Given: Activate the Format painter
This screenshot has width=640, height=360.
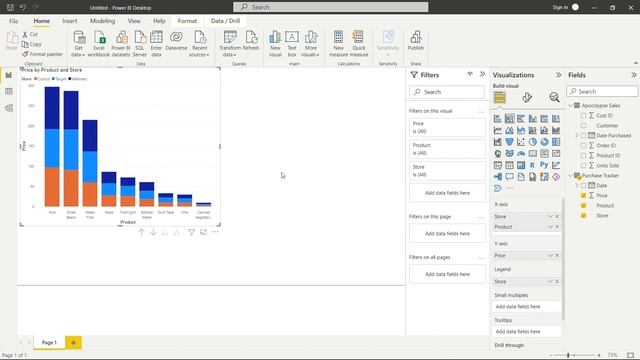Looking at the screenshot, I should click(x=42, y=54).
